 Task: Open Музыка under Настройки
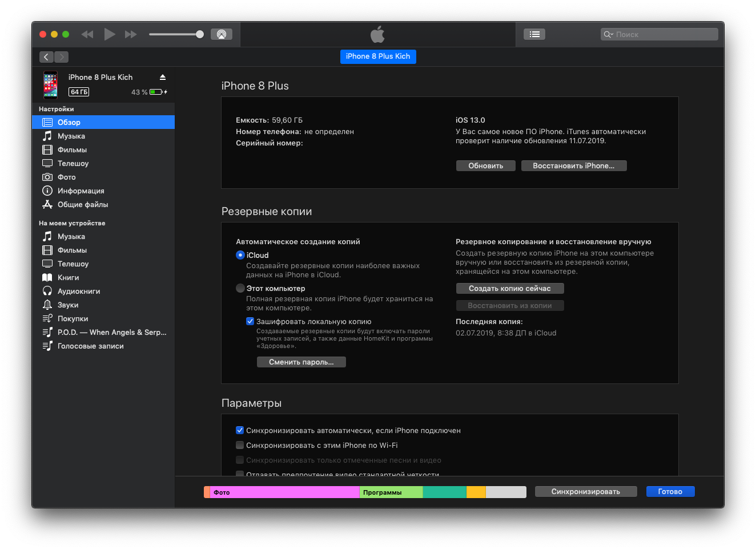click(x=103, y=136)
